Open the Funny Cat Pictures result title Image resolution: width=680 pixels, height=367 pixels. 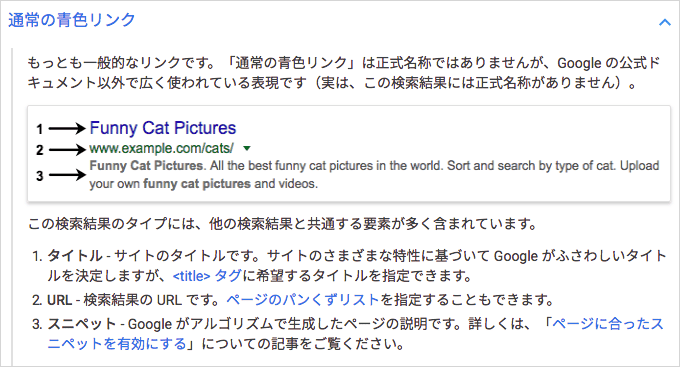tap(163, 128)
